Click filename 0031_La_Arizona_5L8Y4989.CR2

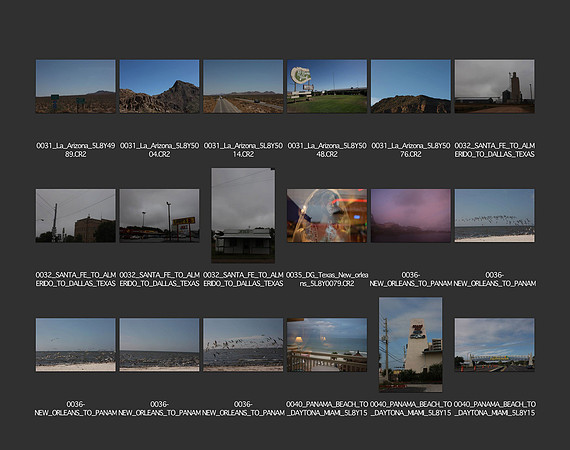(76, 150)
